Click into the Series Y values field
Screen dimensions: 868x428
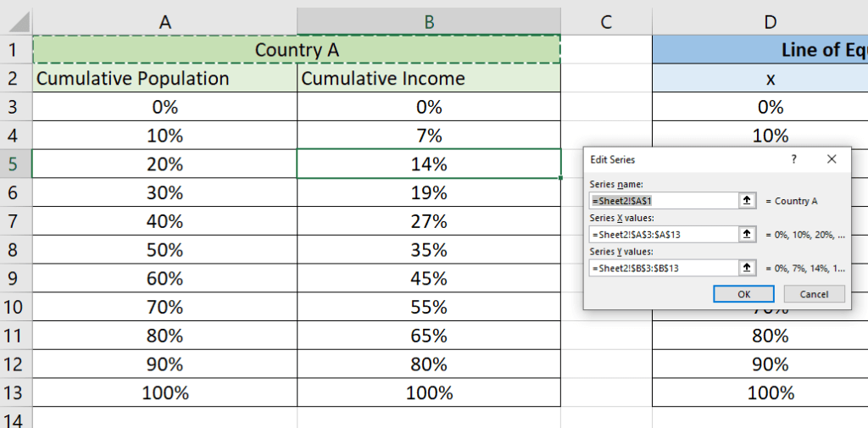point(665,268)
